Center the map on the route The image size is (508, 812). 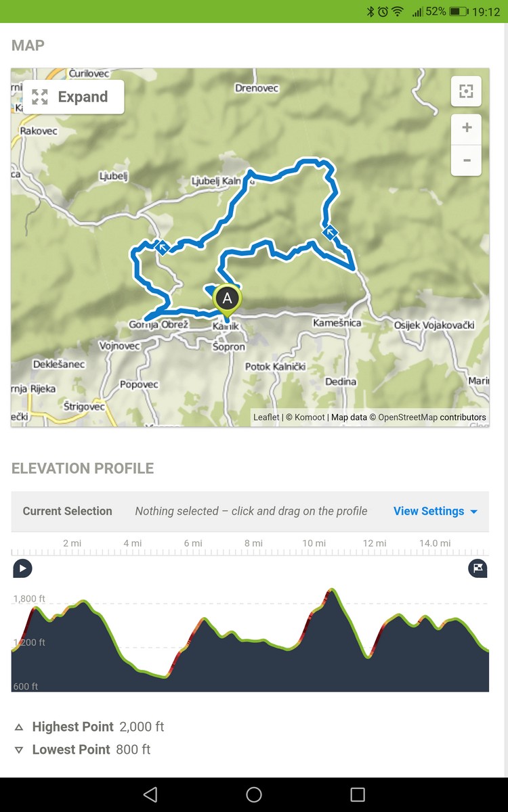click(466, 91)
